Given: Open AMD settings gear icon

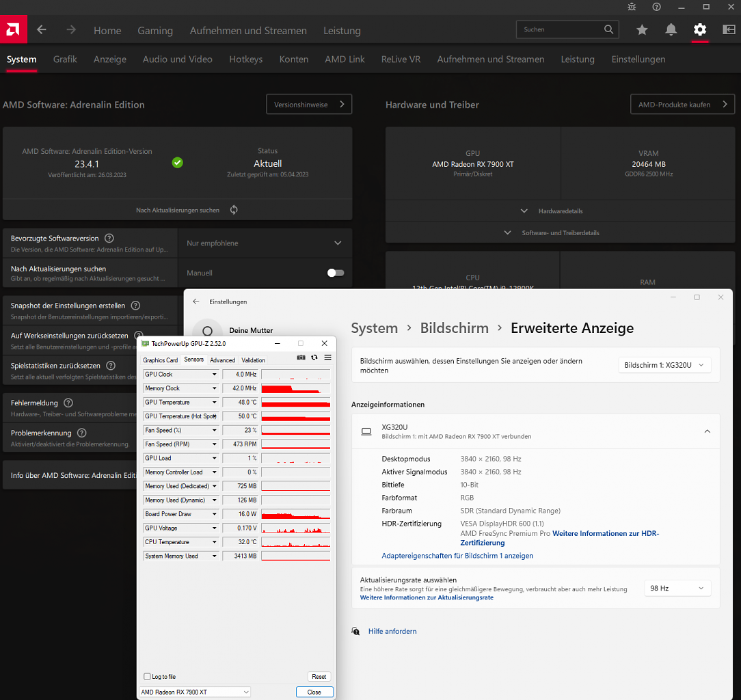Looking at the screenshot, I should coord(700,30).
